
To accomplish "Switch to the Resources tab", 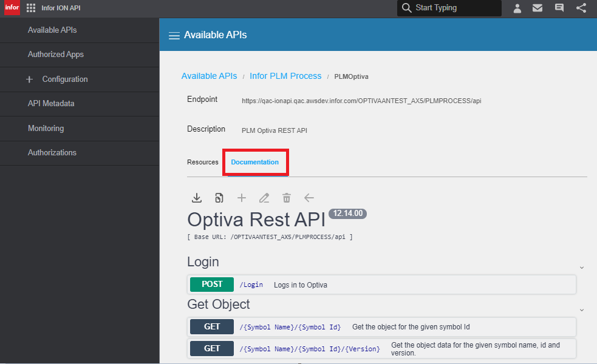I will click(x=203, y=162).
